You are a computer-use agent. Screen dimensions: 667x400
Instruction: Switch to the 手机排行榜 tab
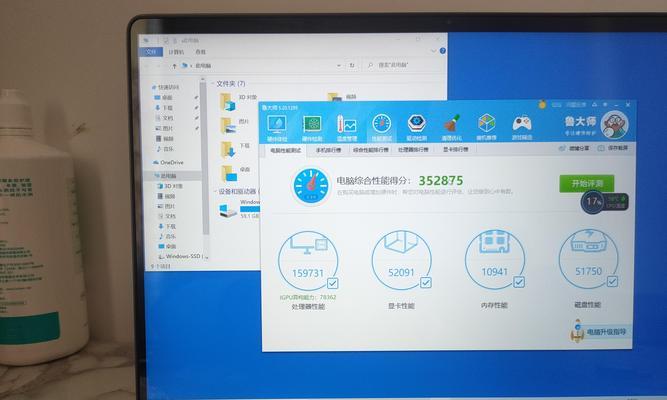328,150
